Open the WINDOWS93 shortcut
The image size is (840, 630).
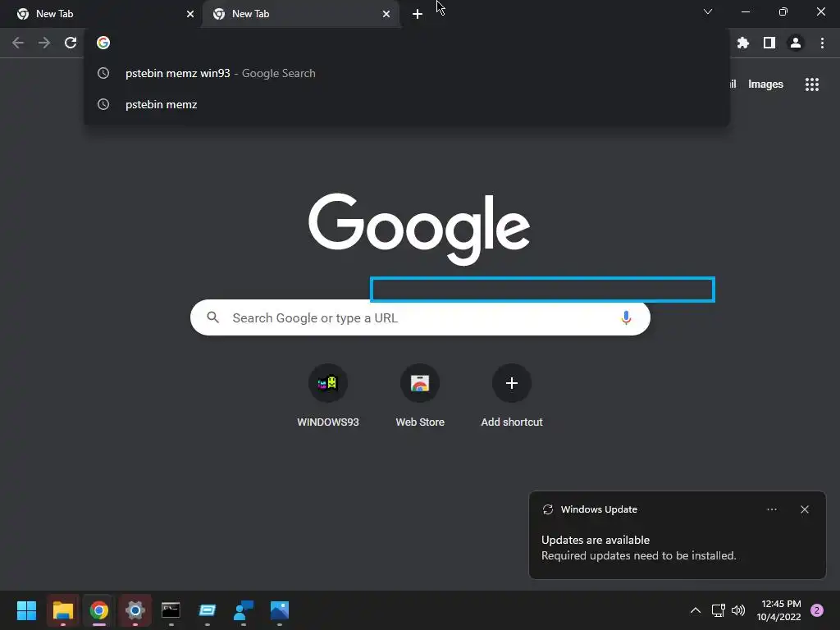coord(328,395)
